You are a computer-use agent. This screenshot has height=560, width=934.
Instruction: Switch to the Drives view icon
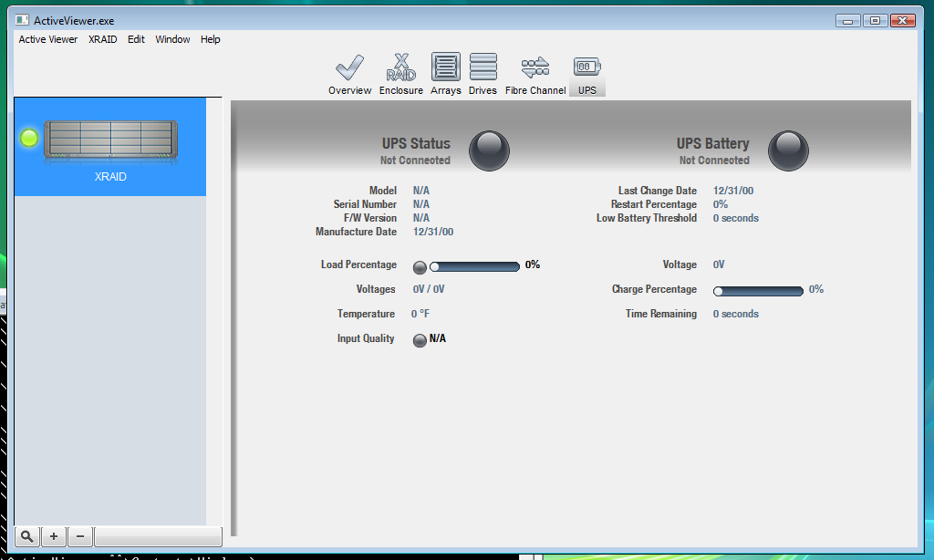click(483, 68)
